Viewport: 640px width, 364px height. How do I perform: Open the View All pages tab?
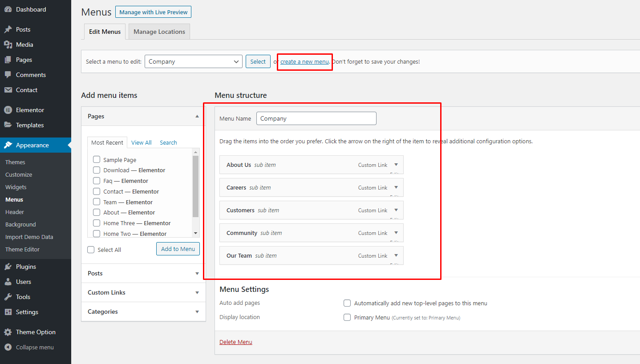141,142
